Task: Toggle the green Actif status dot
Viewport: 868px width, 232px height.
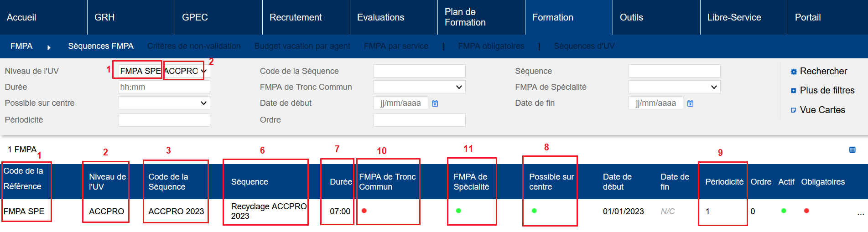Action: [x=784, y=211]
